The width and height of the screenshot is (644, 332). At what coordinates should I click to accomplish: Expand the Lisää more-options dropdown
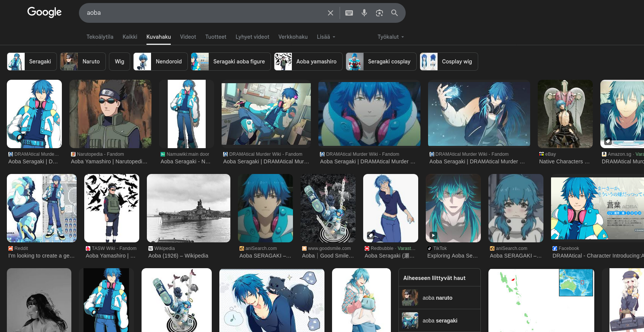coord(326,37)
